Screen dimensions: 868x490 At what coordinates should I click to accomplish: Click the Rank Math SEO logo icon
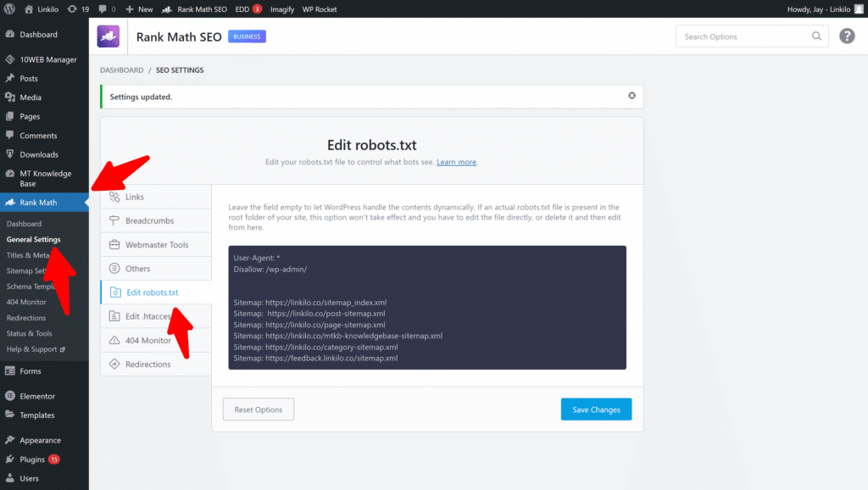click(x=108, y=36)
